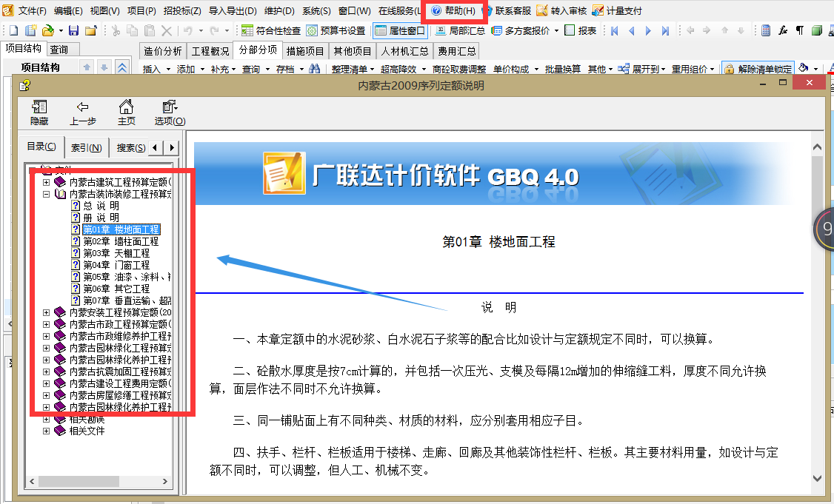Click the Copy icon in main toolbar
Screen dimensions: 834x504
coord(133,31)
